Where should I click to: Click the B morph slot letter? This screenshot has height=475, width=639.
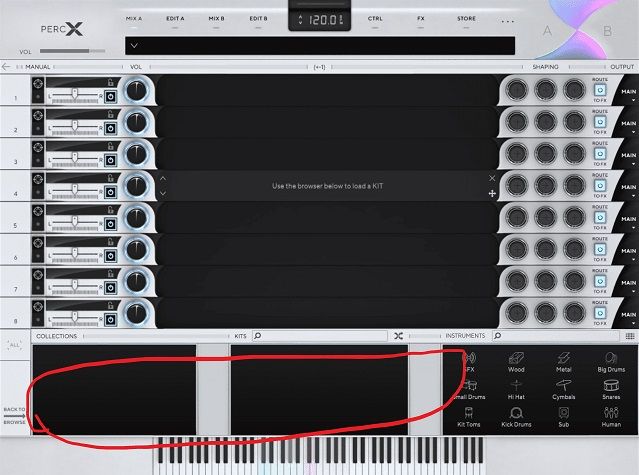pyautogui.click(x=607, y=31)
